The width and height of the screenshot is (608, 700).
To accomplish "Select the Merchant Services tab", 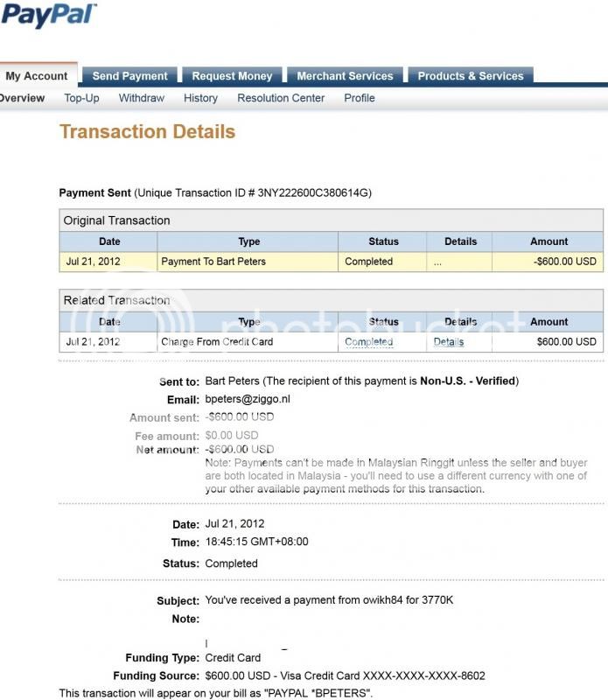I will coord(345,76).
